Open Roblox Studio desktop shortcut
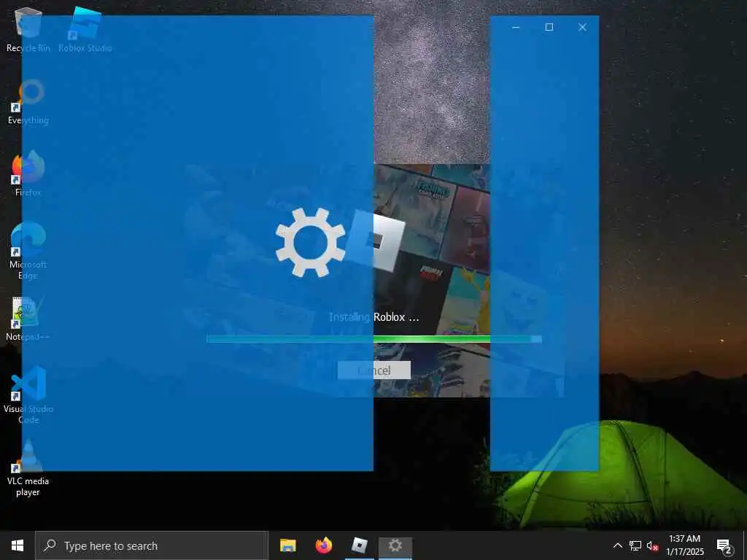The height and width of the screenshot is (560, 747). point(85,30)
